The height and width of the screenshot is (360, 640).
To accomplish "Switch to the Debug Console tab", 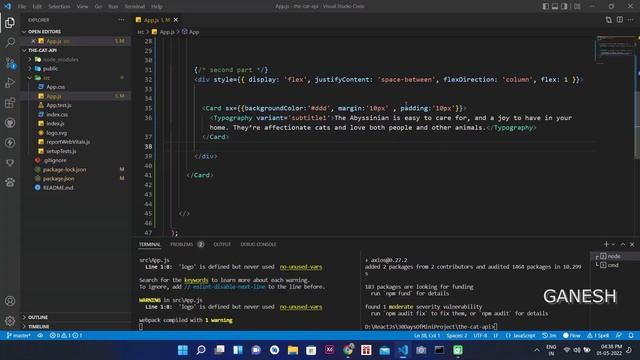I will coord(258,244).
